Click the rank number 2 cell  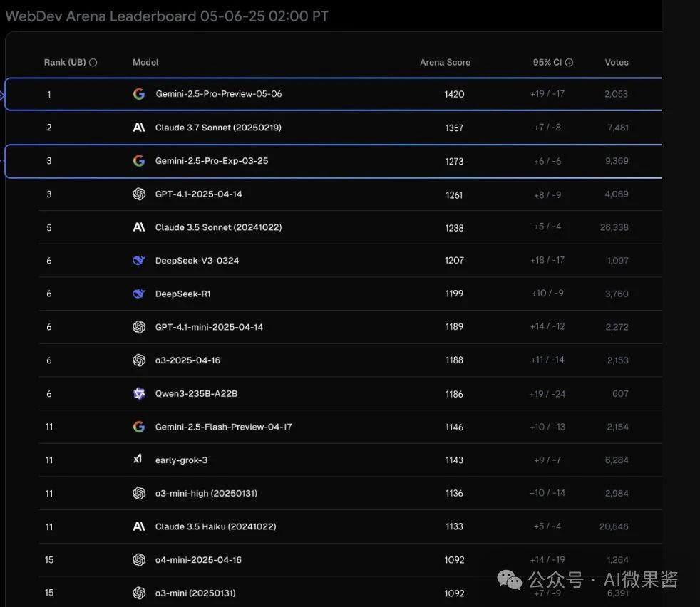click(49, 128)
